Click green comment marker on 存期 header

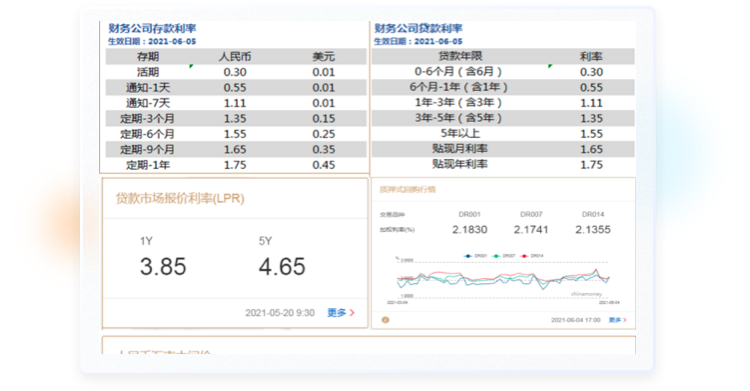coord(191,66)
